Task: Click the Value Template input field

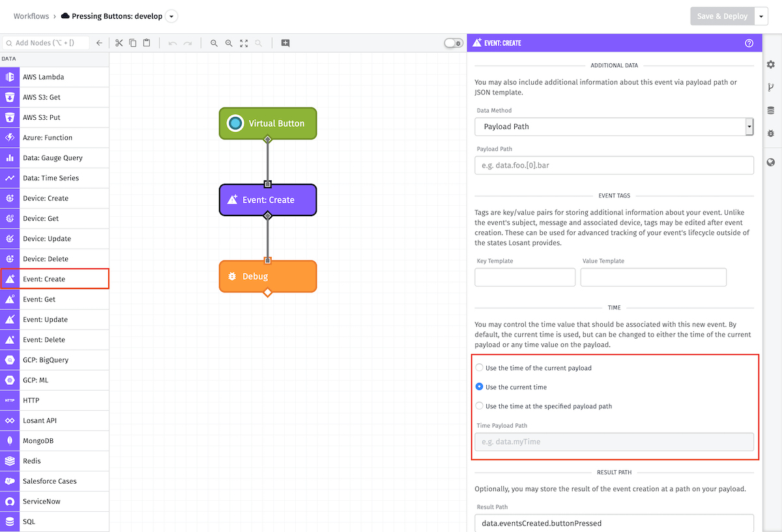Action: [x=654, y=277]
